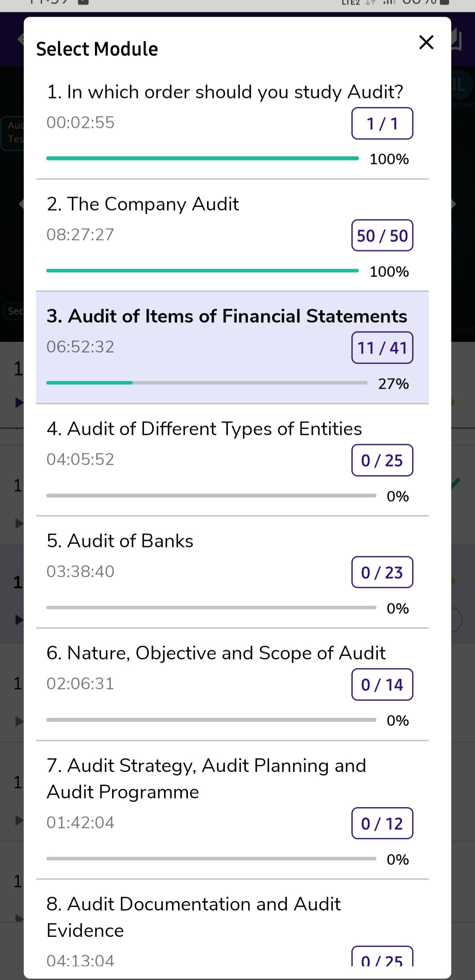Tap the Select Module heading
The width and height of the screenshot is (475, 980).
[97, 49]
